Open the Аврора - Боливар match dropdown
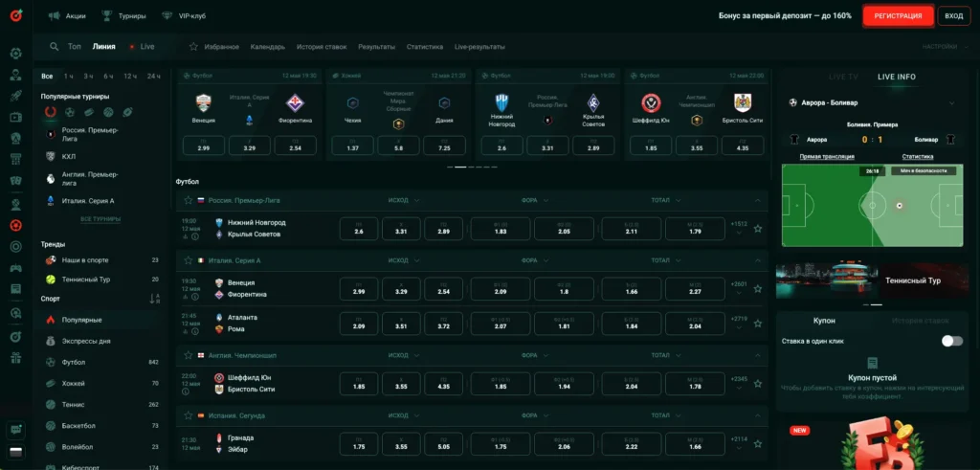The image size is (980, 470). coord(951,102)
